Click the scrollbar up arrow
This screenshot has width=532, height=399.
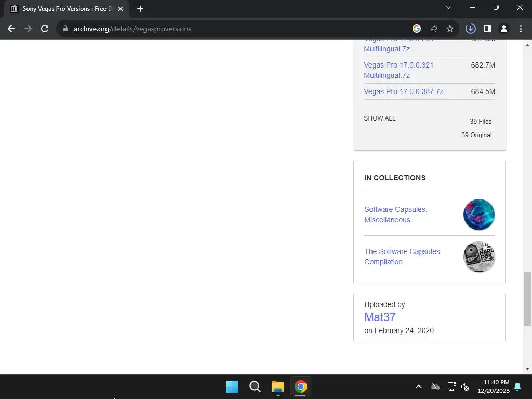pos(527,45)
